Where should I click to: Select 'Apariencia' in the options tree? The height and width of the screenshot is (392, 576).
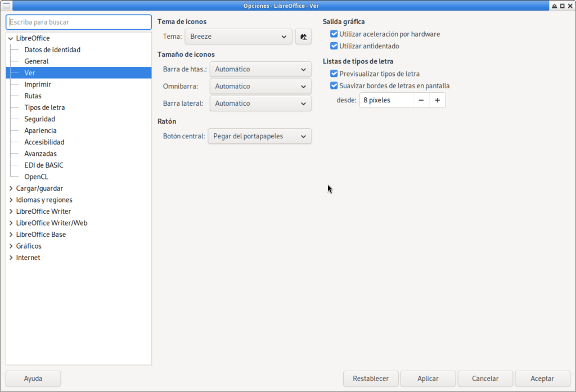coord(40,130)
